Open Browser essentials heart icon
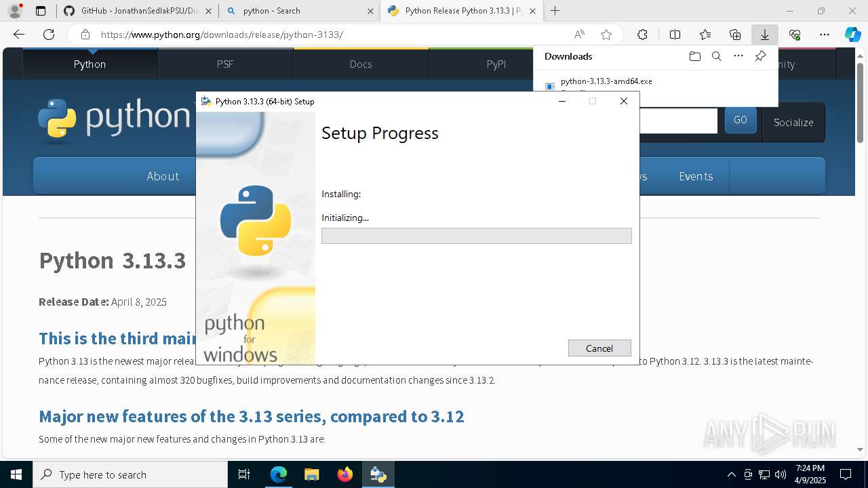 (795, 35)
